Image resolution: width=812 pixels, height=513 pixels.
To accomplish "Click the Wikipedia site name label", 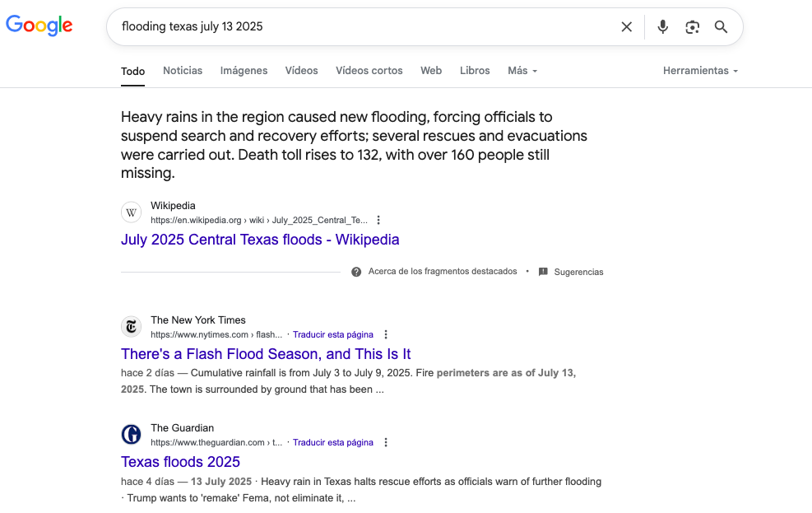I will point(173,206).
